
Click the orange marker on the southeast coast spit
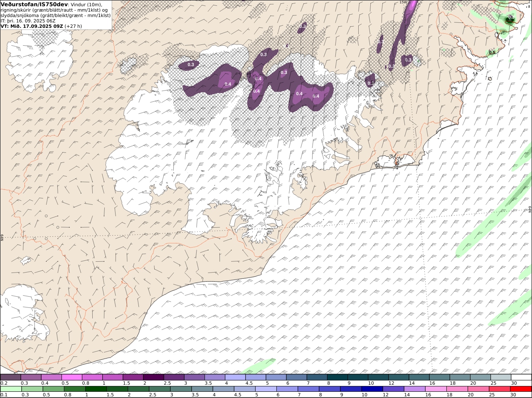(397, 164)
